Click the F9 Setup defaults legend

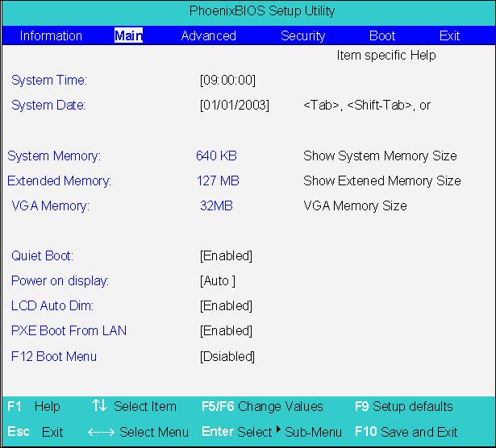404,406
